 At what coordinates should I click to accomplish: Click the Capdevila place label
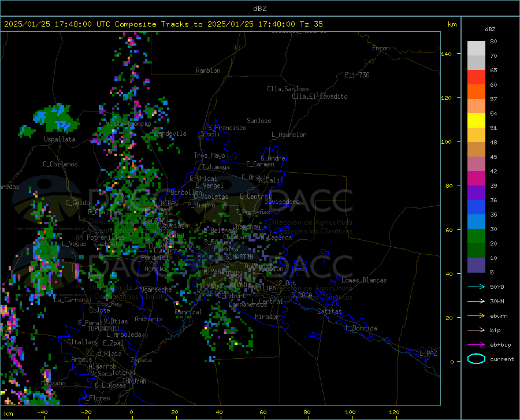[170, 133]
